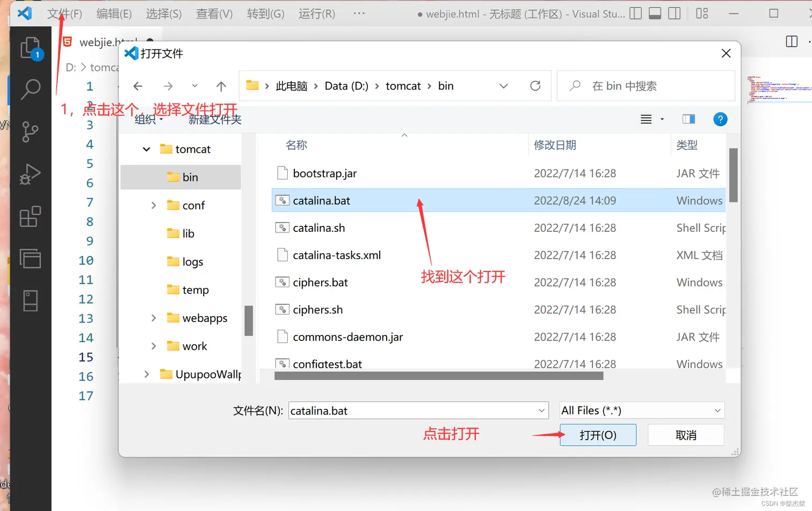Open the customize layout icon
812x511 pixels.
click(x=702, y=13)
